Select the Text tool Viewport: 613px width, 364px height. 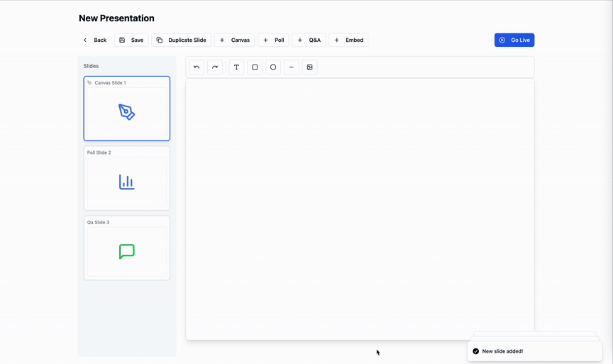click(x=236, y=67)
